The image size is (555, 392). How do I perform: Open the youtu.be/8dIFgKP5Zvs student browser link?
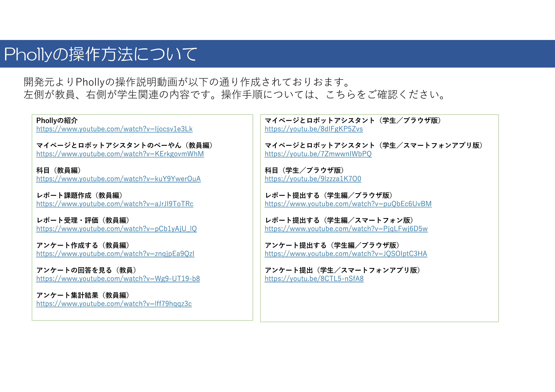tap(314, 129)
